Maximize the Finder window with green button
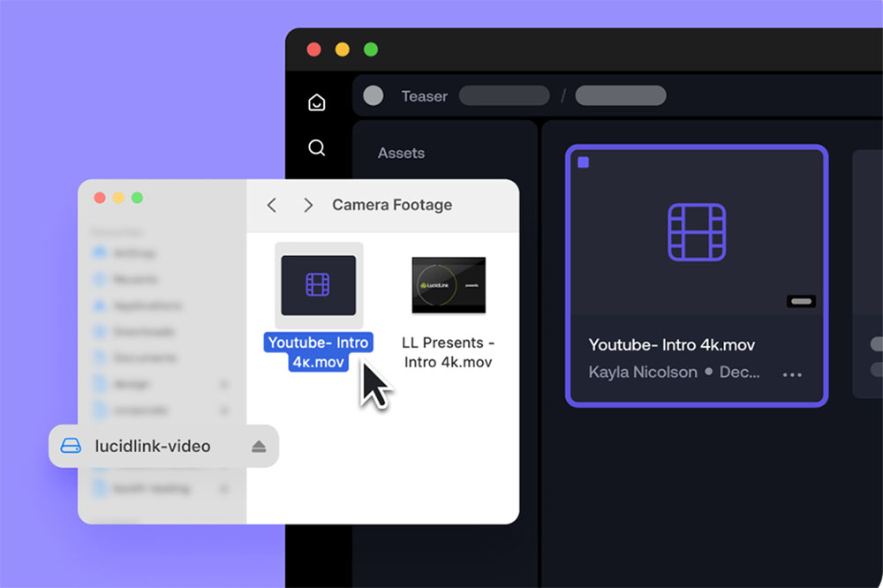 click(x=137, y=198)
